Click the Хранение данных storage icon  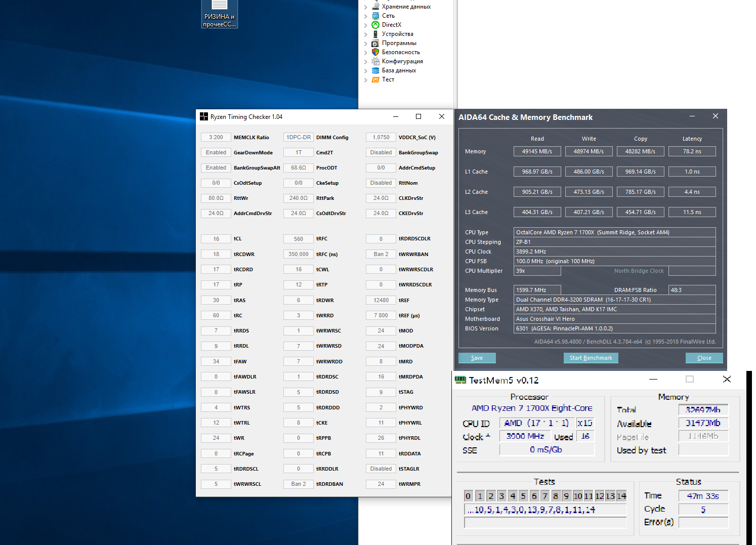pyautogui.click(x=375, y=7)
